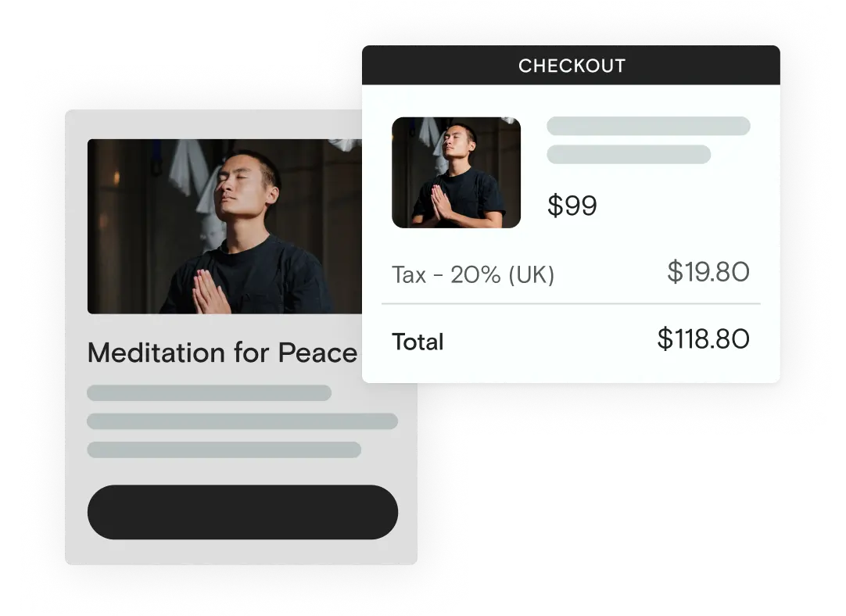Click the first description placeholder under title
This screenshot has width=846, height=616.
coord(210,392)
